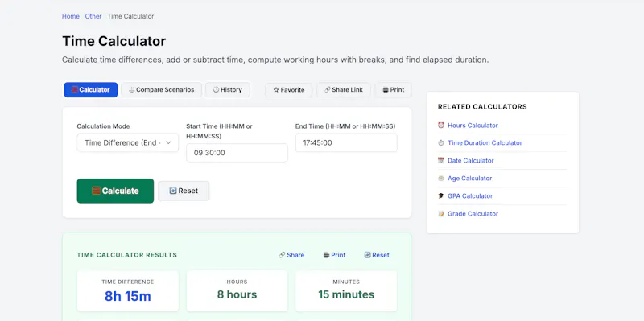Open Date Calculator link
This screenshot has height=321, width=644.
click(471, 161)
